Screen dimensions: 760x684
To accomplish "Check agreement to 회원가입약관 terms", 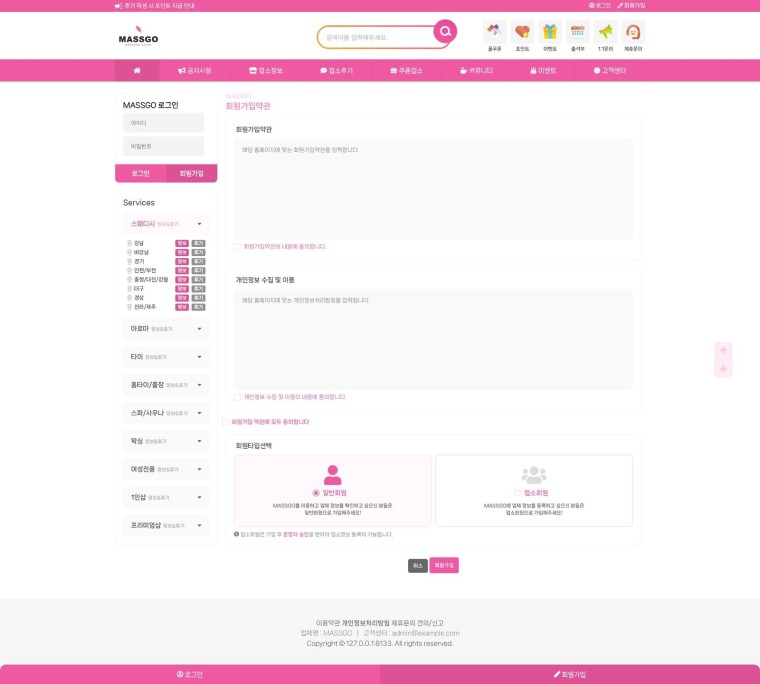I will pos(237,247).
